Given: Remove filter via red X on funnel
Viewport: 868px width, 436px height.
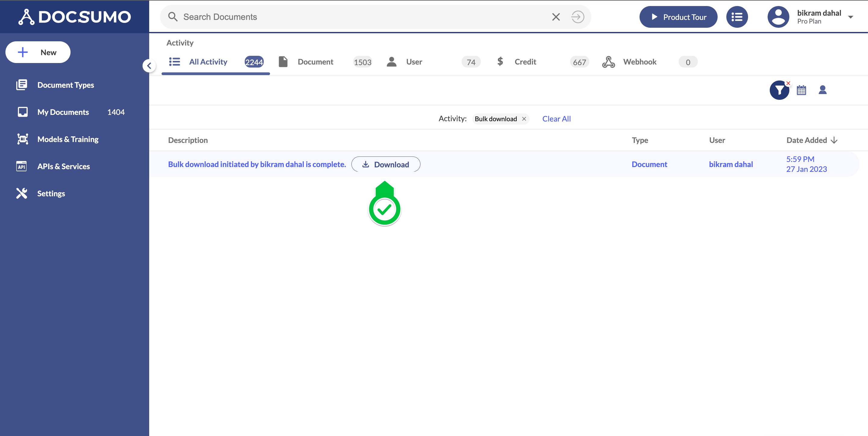Looking at the screenshot, I should click(x=788, y=83).
